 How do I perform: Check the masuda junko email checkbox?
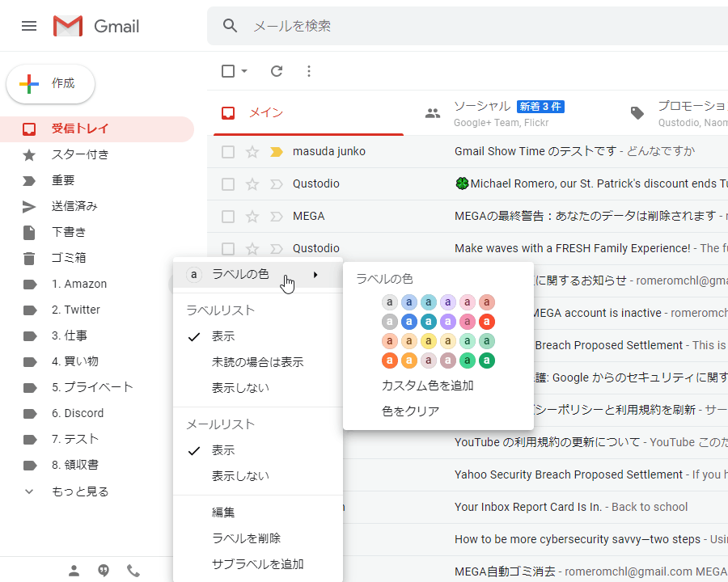[x=228, y=152]
